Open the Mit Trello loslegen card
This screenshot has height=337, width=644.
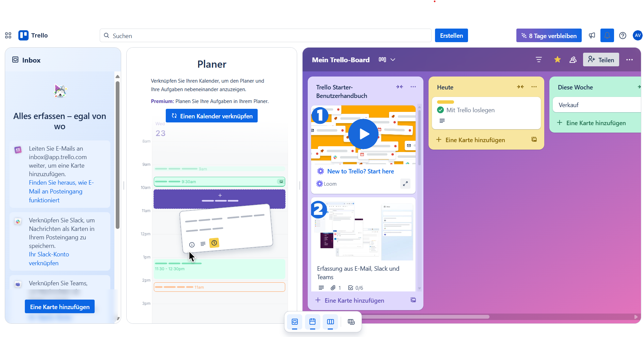[x=486, y=113]
